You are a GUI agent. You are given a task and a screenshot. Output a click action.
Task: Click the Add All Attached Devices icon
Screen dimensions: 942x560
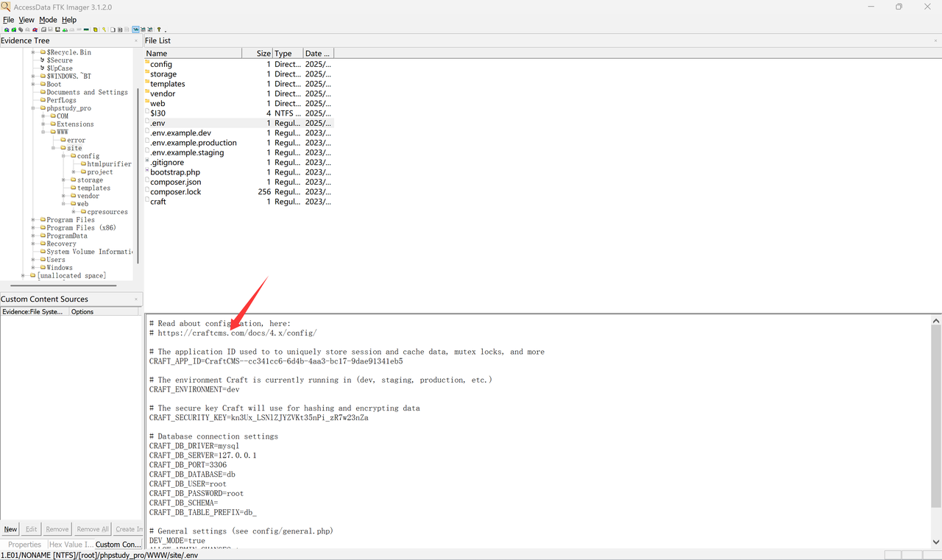(13, 30)
